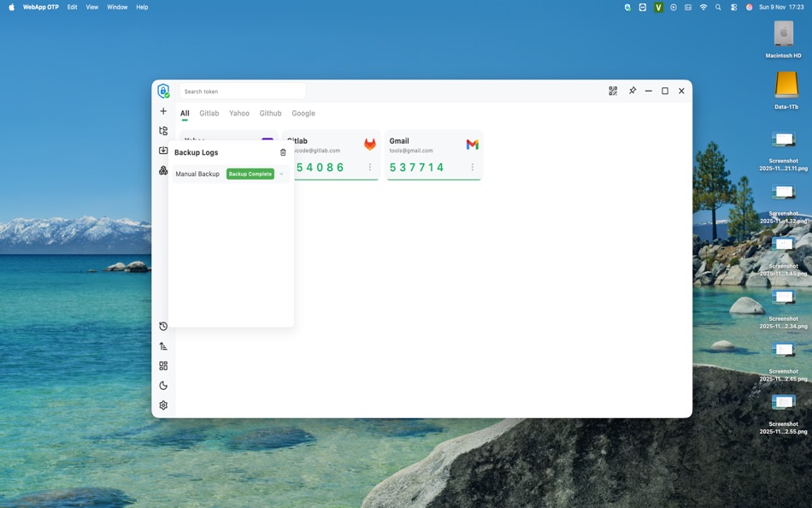Open the Gmail token's three-dot menu

473,167
